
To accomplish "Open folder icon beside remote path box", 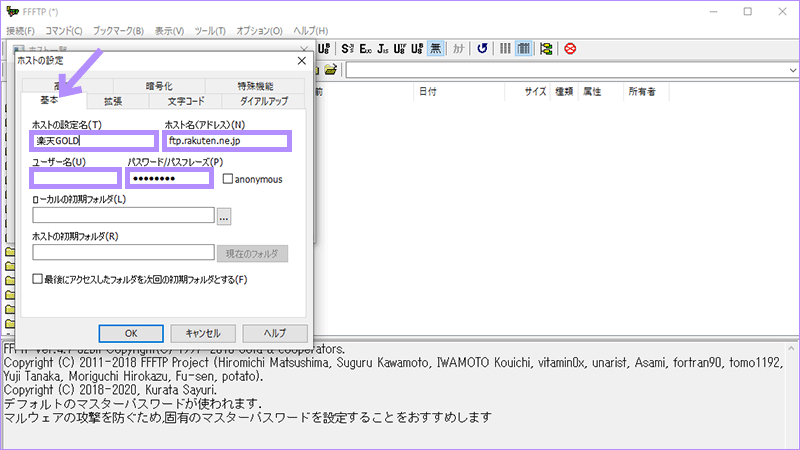I will 330,70.
